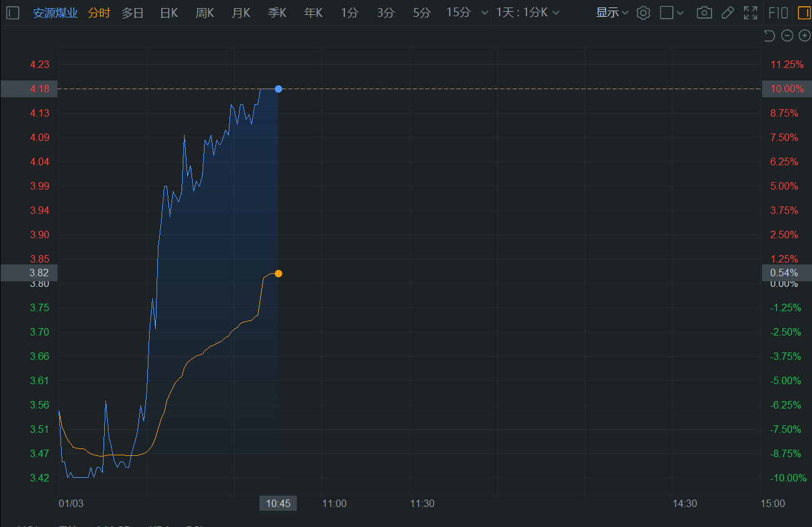812x527 pixels.
Task: Select the 5分 interval button
Action: (422, 12)
